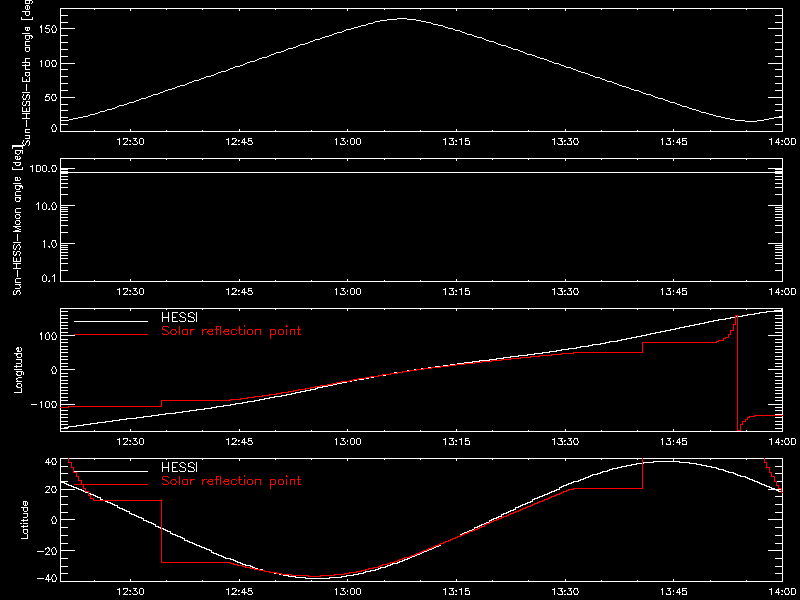Click 13:15 time label under Earth angle plot
Image resolution: width=800 pixels, height=600 pixels.
pos(457,142)
